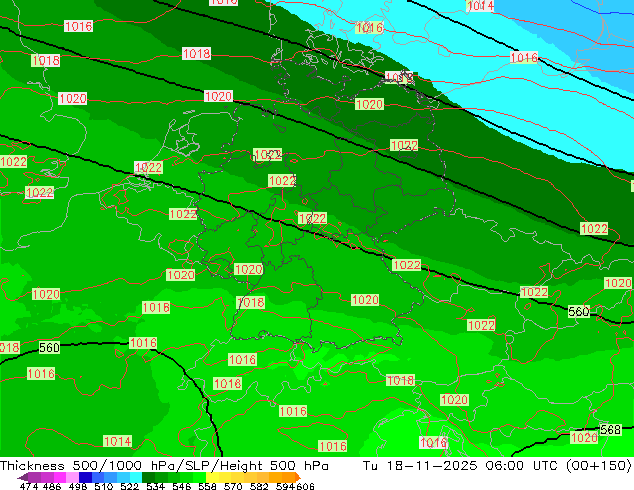634x490 pixels.
Task: Click the dark blue legend color swatch
Action: (85, 477)
